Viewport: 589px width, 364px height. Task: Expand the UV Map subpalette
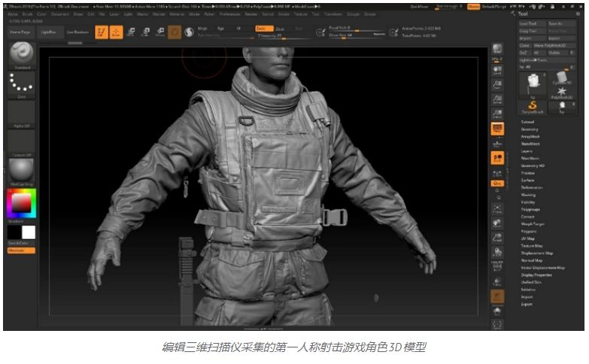click(x=528, y=238)
